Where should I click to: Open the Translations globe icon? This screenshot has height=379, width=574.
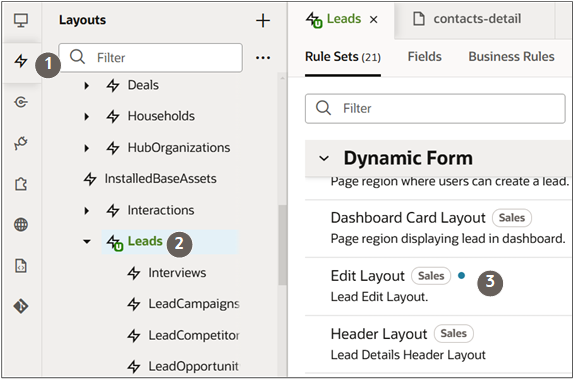pos(21,224)
